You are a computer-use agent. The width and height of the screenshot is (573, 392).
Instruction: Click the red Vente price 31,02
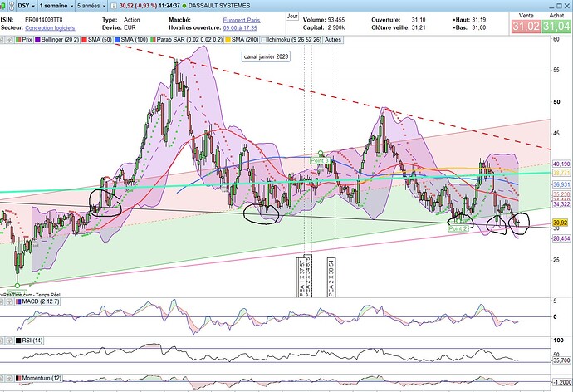pos(526,27)
